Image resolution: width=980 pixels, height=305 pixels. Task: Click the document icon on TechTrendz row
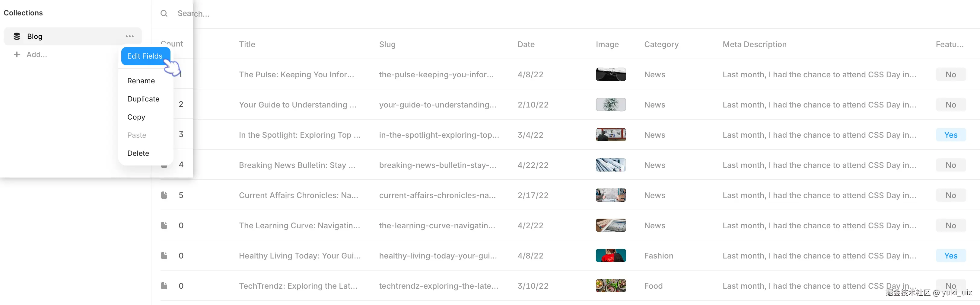(164, 286)
